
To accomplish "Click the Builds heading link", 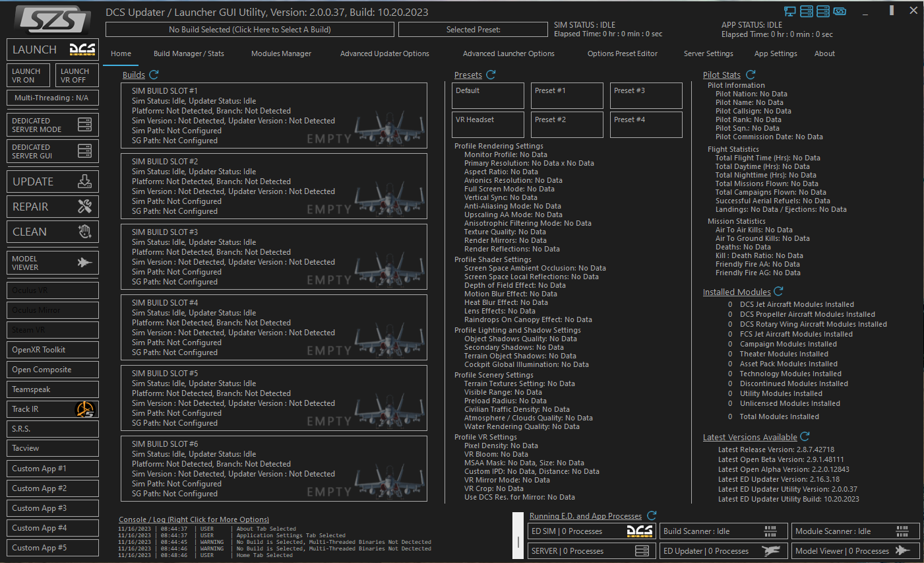I will click(134, 75).
